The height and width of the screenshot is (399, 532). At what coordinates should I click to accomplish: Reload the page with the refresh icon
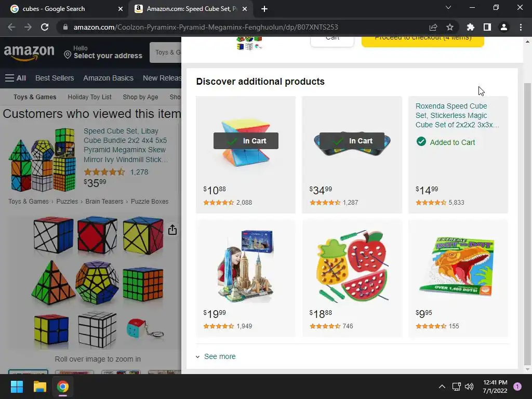(45, 27)
